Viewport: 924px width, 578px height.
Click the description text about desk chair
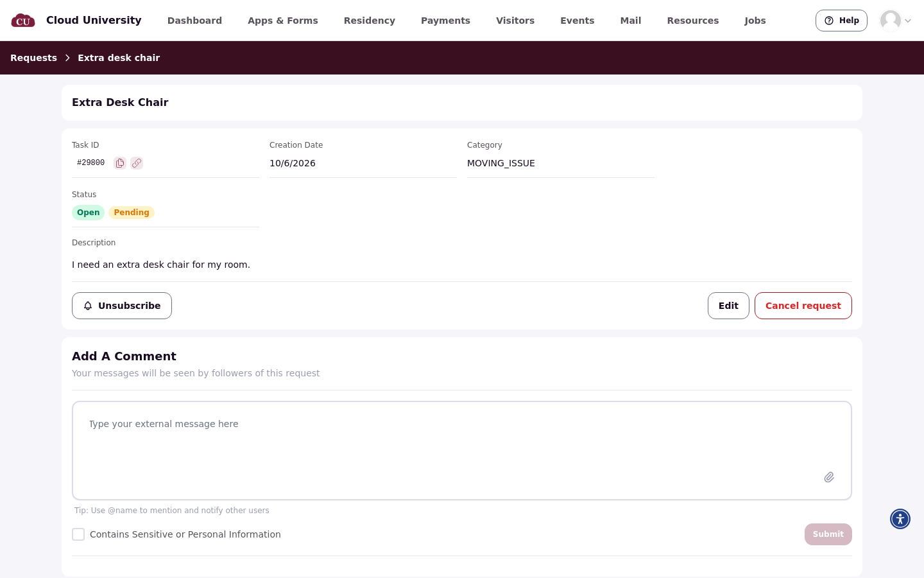pyautogui.click(x=161, y=265)
